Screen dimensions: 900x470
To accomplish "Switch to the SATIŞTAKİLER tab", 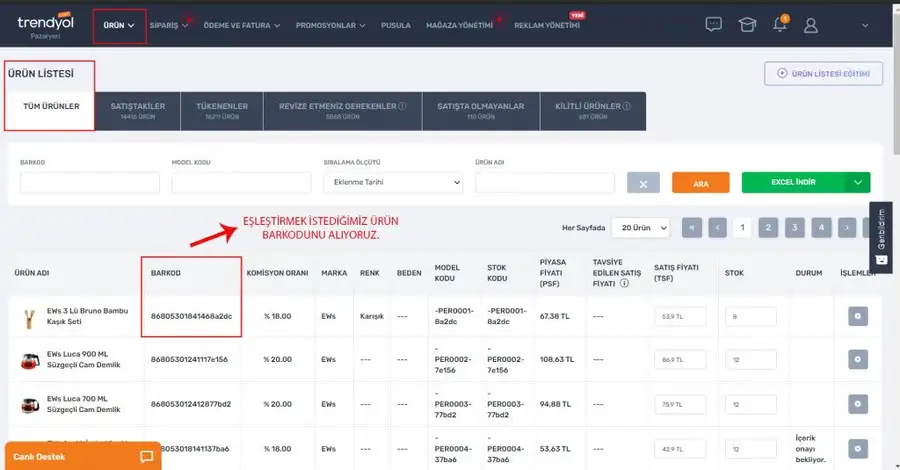I will (138, 111).
